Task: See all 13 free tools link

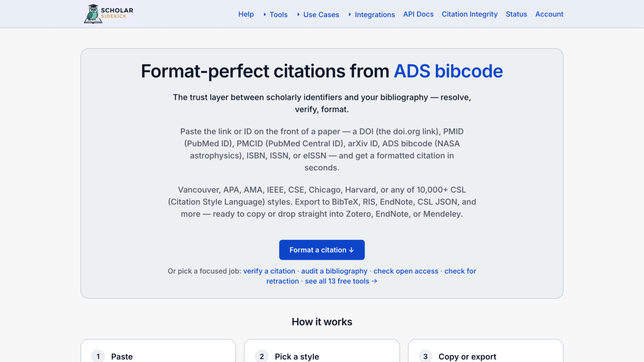Action: pos(341,281)
